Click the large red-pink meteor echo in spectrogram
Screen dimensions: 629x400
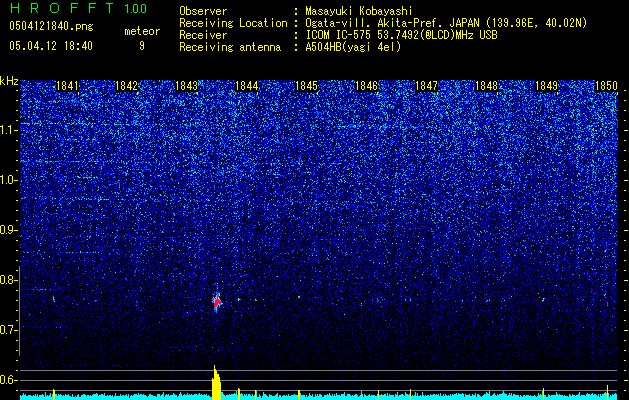click(217, 302)
